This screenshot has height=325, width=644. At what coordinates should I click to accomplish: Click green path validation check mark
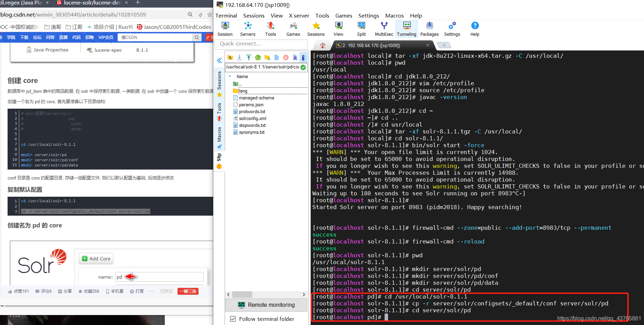pyautogui.click(x=303, y=67)
